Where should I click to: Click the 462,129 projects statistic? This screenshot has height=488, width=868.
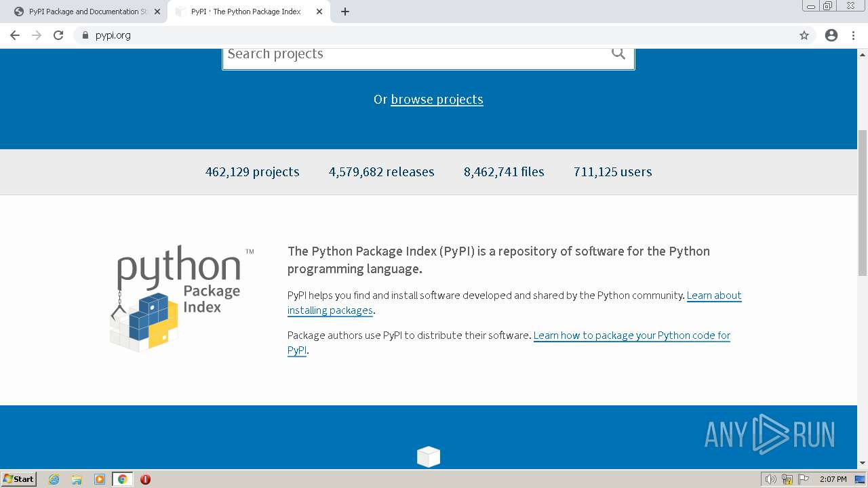(x=252, y=172)
